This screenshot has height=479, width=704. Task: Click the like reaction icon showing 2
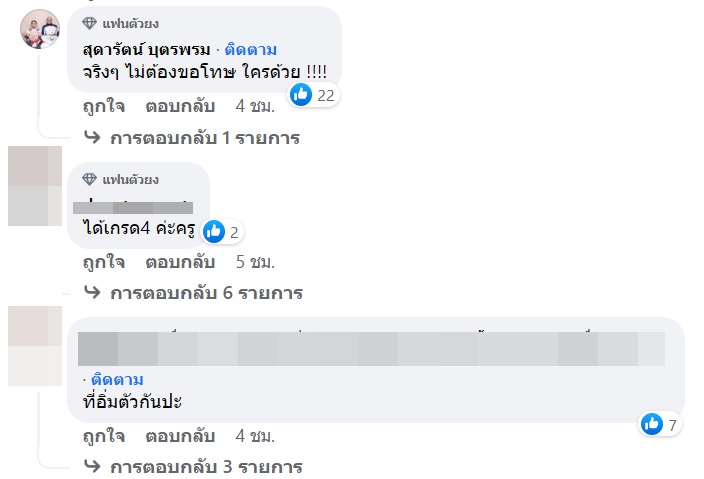point(213,232)
